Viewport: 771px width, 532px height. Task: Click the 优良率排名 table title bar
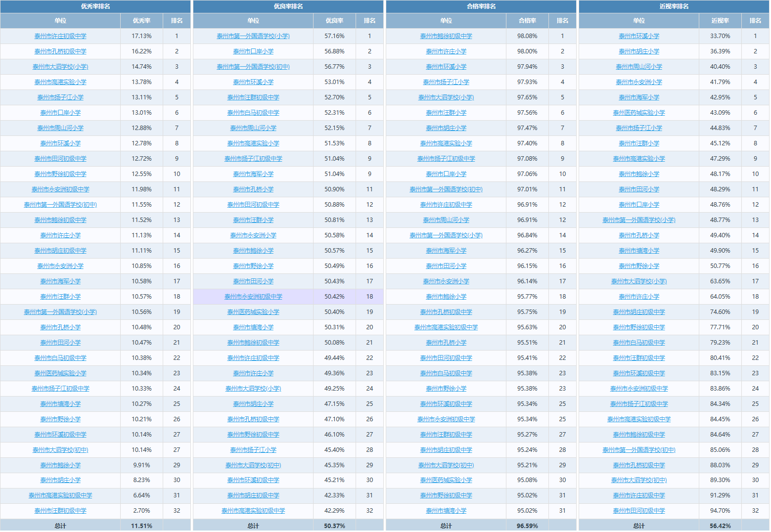(288, 6)
